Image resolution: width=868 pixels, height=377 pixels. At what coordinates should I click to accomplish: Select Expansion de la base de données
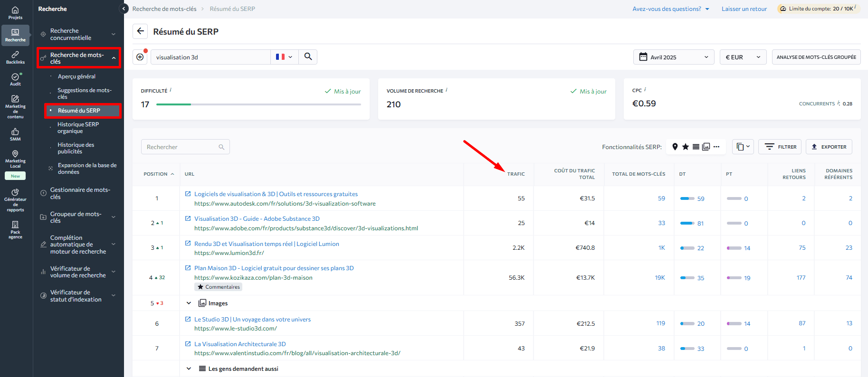point(87,169)
